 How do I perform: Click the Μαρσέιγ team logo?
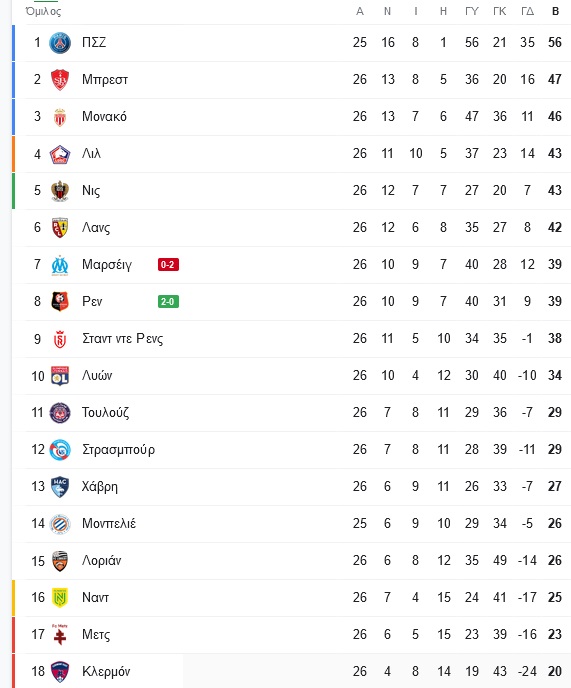coord(60,265)
